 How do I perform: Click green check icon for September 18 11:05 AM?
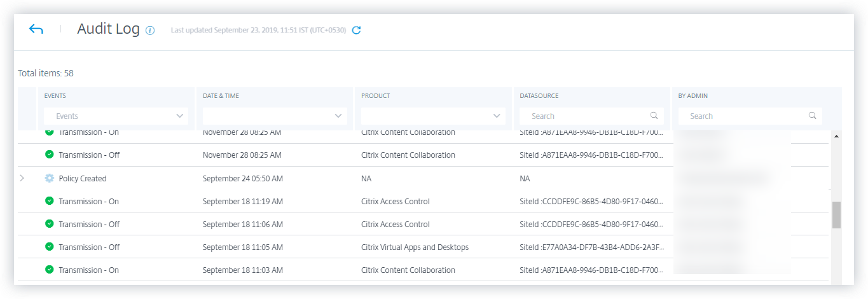[x=50, y=247]
